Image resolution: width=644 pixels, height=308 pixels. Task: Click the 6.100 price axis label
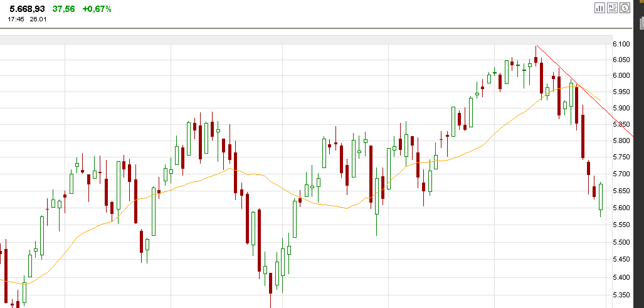coord(621,45)
